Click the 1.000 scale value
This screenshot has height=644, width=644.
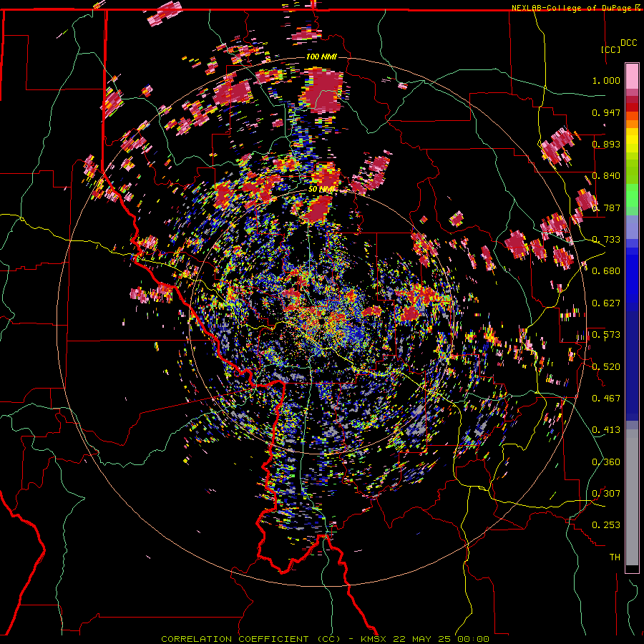(x=606, y=80)
